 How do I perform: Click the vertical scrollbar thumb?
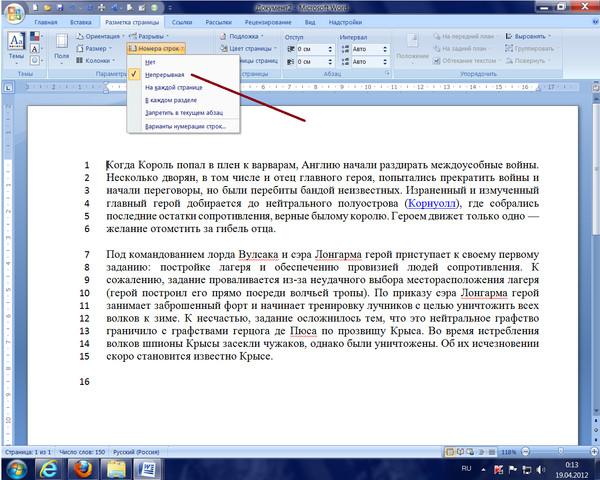(x=595, y=169)
